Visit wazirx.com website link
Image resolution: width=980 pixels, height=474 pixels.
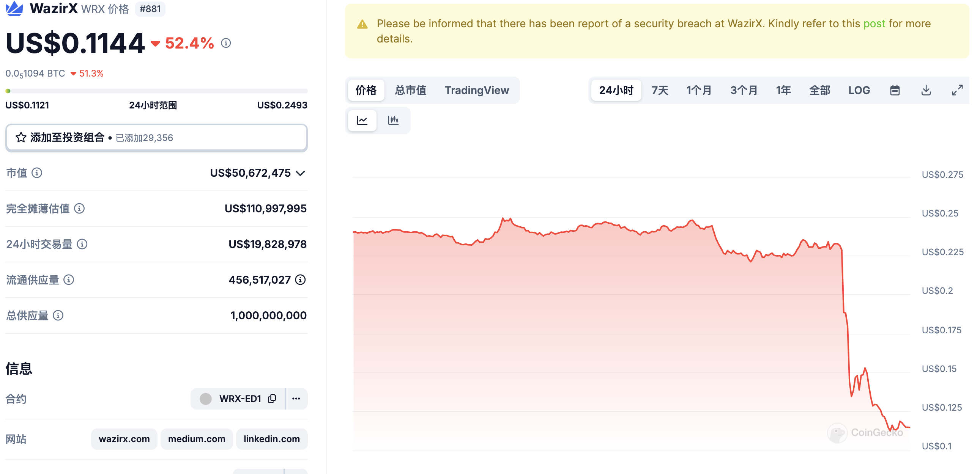(124, 439)
